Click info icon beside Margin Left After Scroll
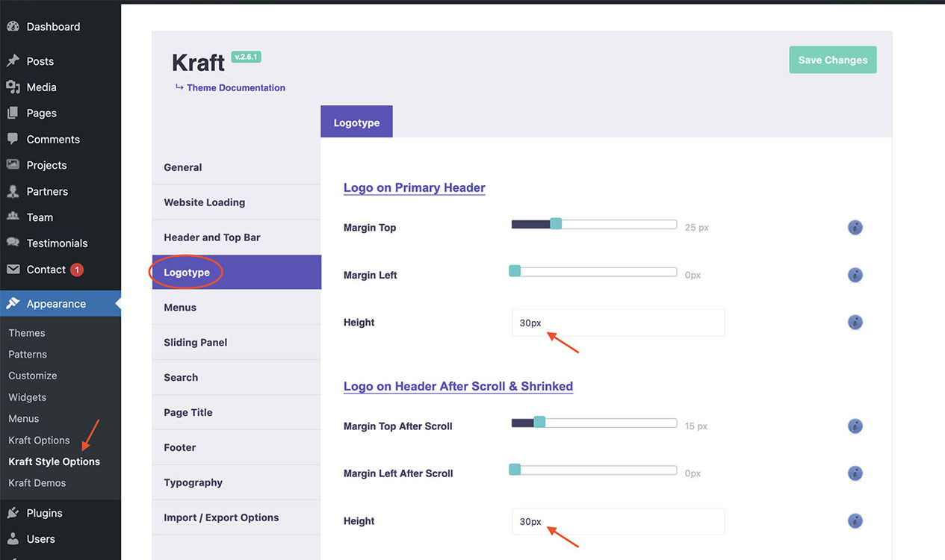The width and height of the screenshot is (945, 560). coord(855,473)
